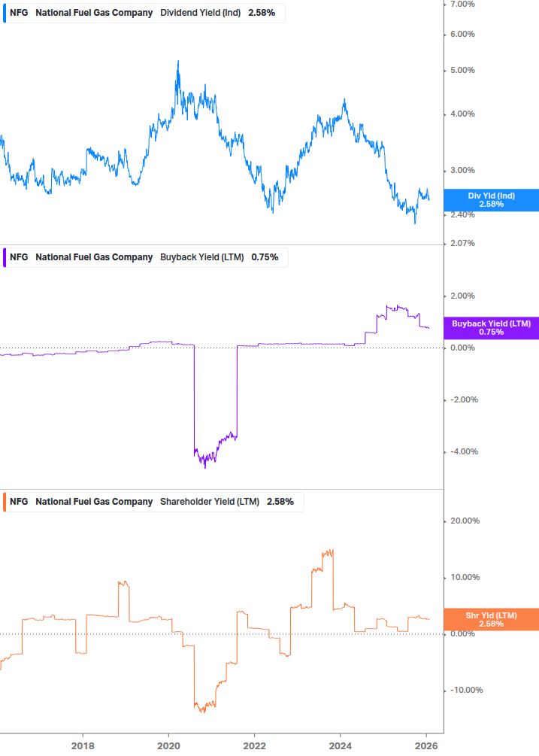Click the 0.00% buyback yield axis label
The image size is (539, 756).
tap(462, 348)
